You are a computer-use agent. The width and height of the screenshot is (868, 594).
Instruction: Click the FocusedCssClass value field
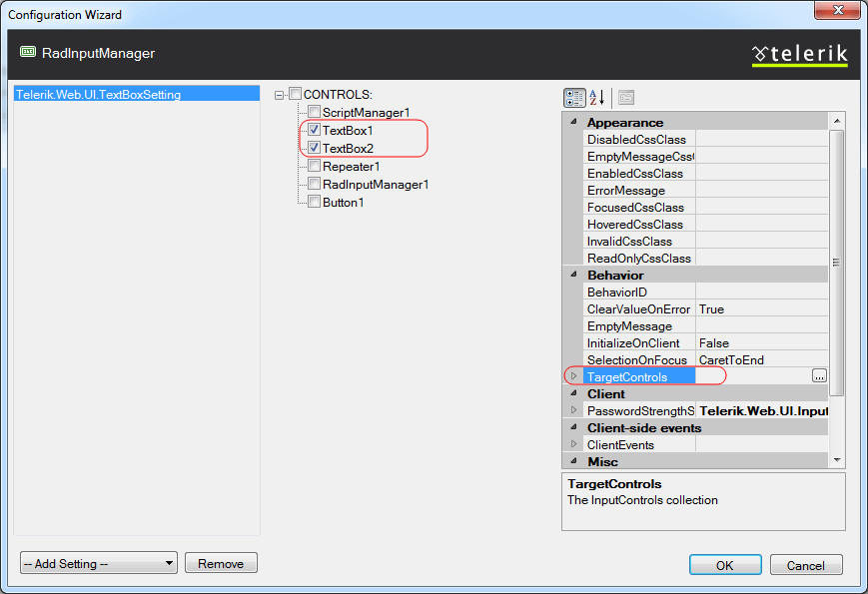tap(762, 207)
